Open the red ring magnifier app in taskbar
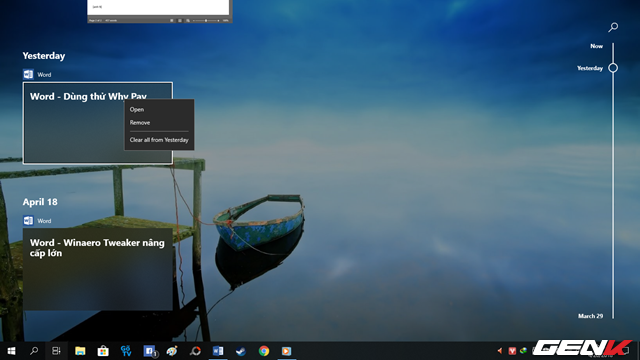This screenshot has height=360, width=640. [195, 351]
